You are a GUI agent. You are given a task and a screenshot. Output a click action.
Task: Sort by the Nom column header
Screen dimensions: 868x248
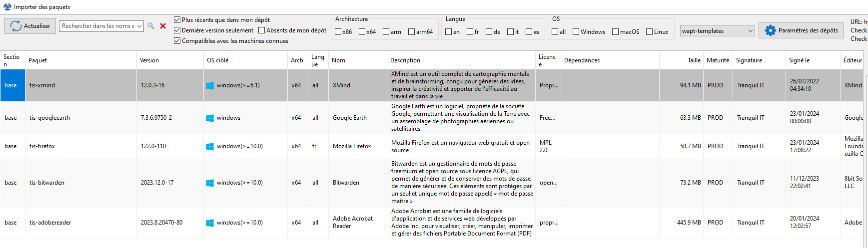(357, 60)
